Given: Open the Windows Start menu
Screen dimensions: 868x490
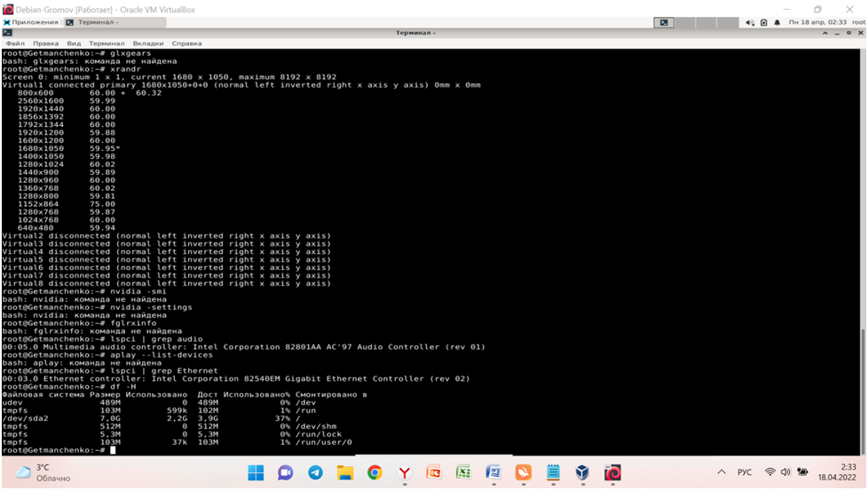Looking at the screenshot, I should click(256, 472).
